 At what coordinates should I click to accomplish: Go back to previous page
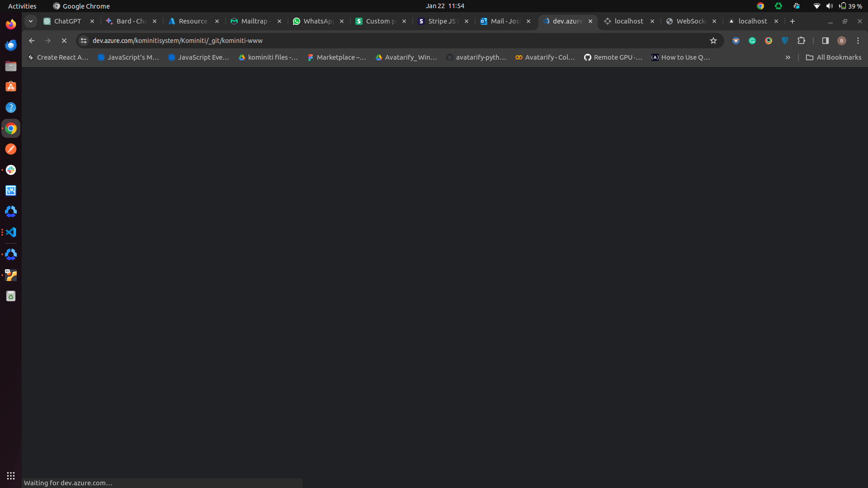click(32, 41)
